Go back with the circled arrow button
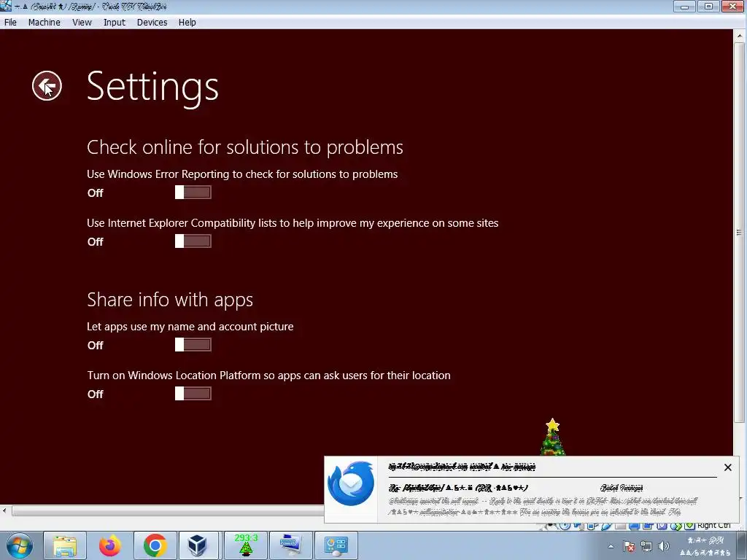 coord(47,86)
